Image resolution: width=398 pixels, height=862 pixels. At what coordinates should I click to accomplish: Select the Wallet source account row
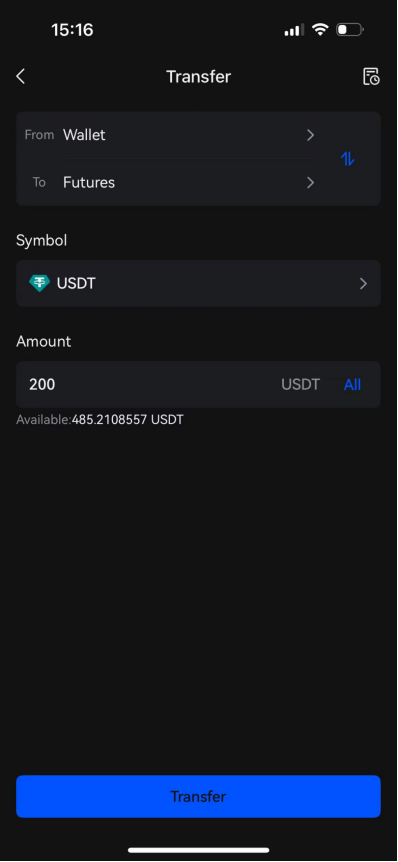(170, 135)
